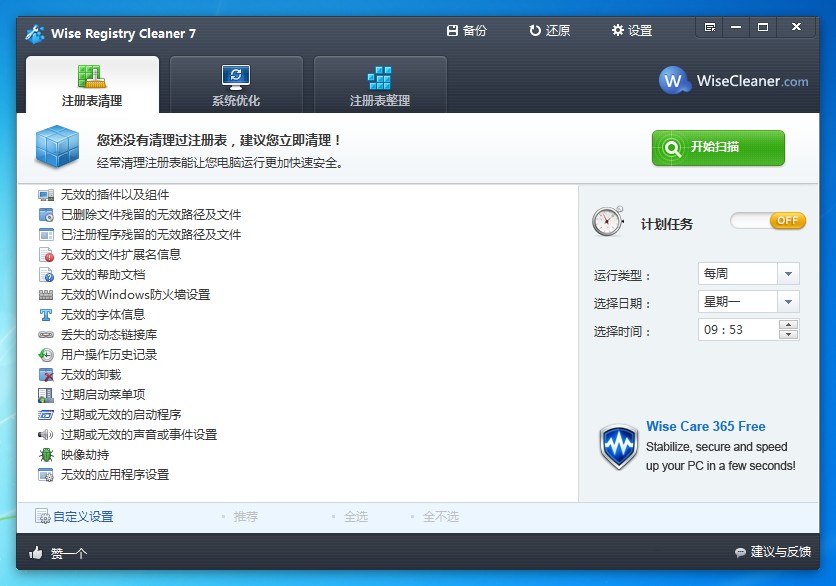
Task: Select 无效的应用程序设置 list row text
Action: click(x=115, y=475)
